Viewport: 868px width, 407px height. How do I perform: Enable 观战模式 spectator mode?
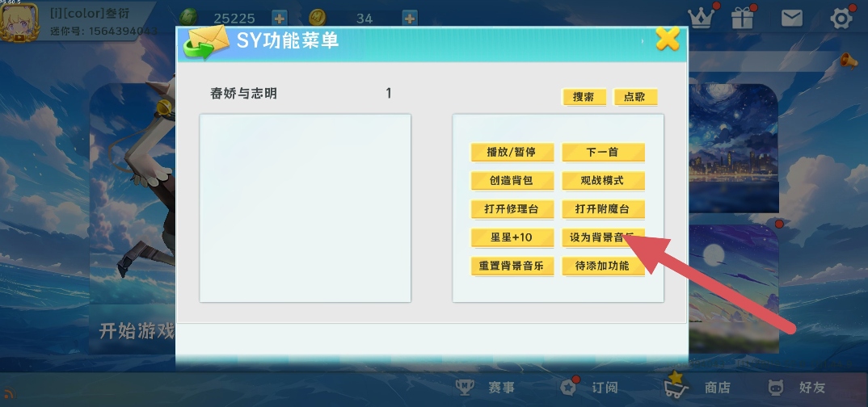[603, 181]
